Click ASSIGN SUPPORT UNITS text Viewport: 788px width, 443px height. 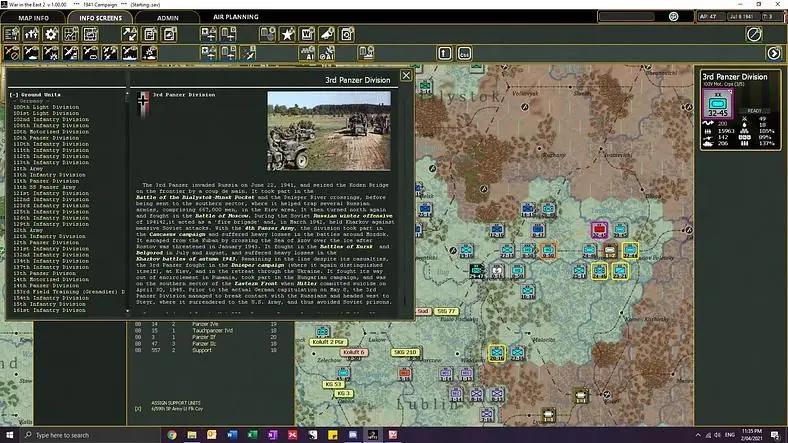[x=176, y=403]
